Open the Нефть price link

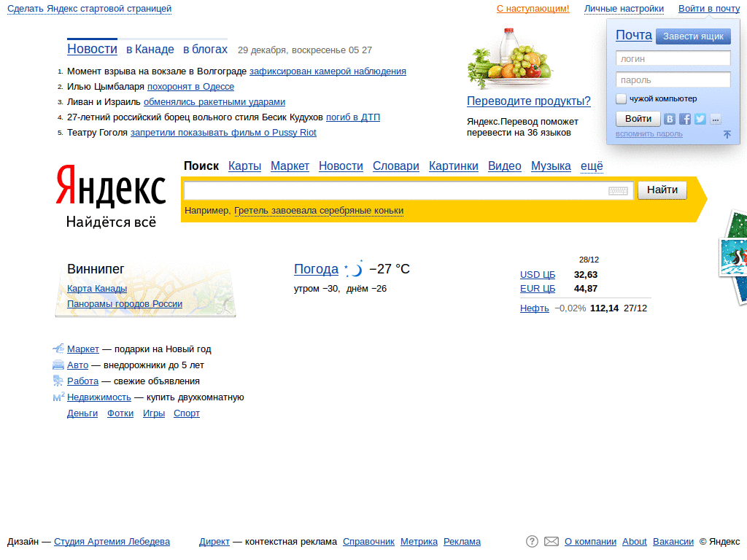pos(535,308)
